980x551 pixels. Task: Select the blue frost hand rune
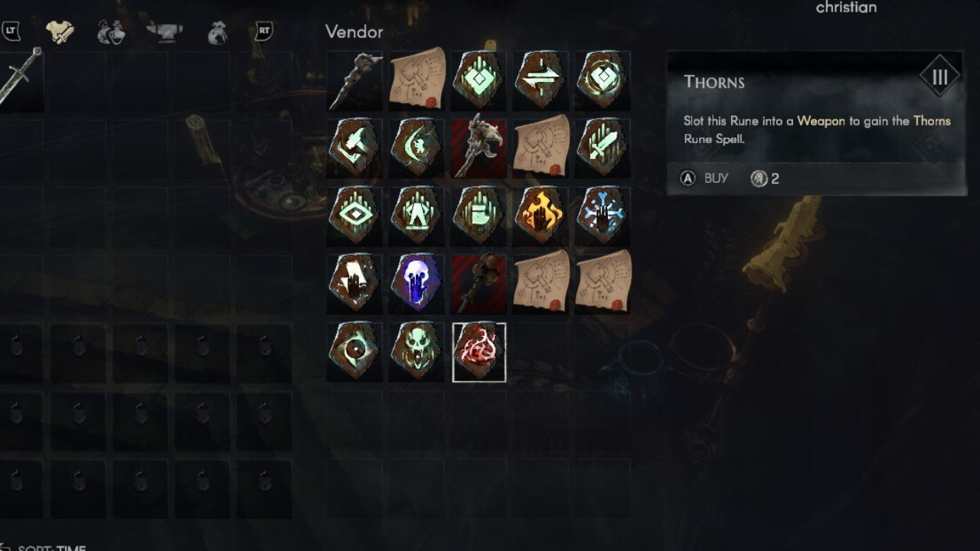click(603, 215)
